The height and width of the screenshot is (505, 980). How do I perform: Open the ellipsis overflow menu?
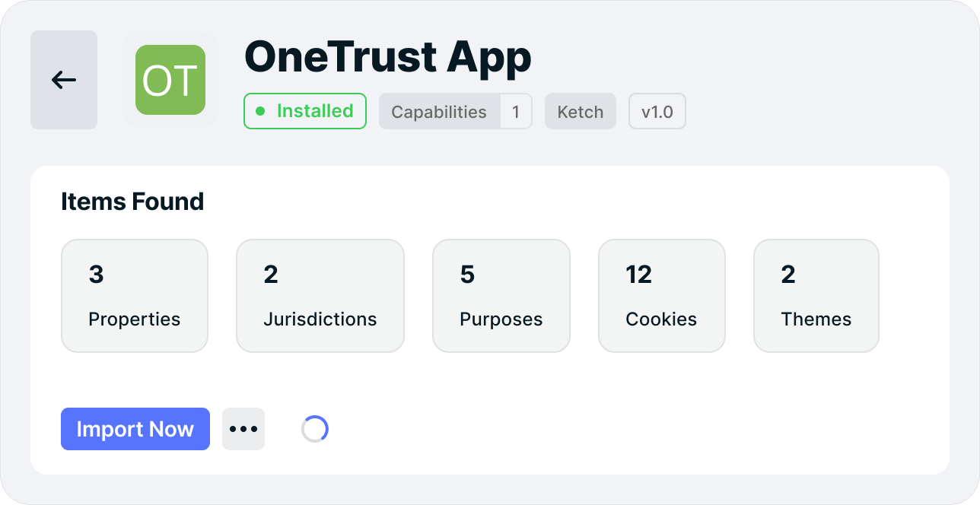coord(243,428)
